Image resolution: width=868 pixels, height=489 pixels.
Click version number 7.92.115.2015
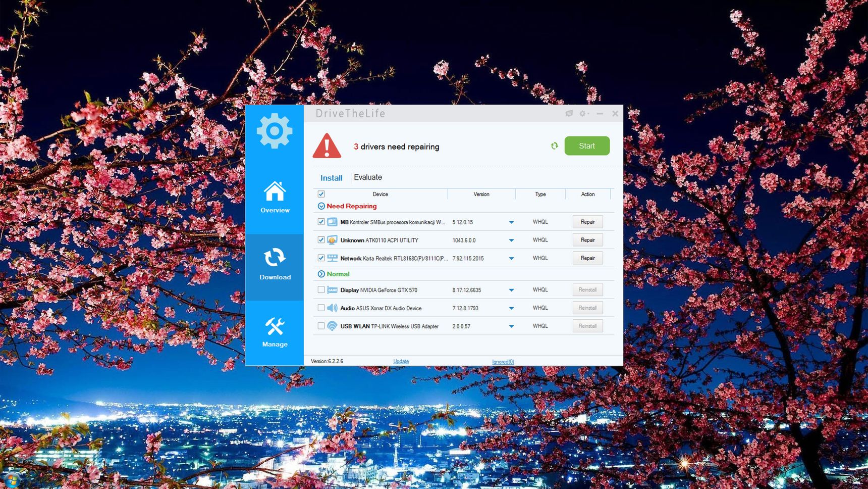(x=468, y=259)
